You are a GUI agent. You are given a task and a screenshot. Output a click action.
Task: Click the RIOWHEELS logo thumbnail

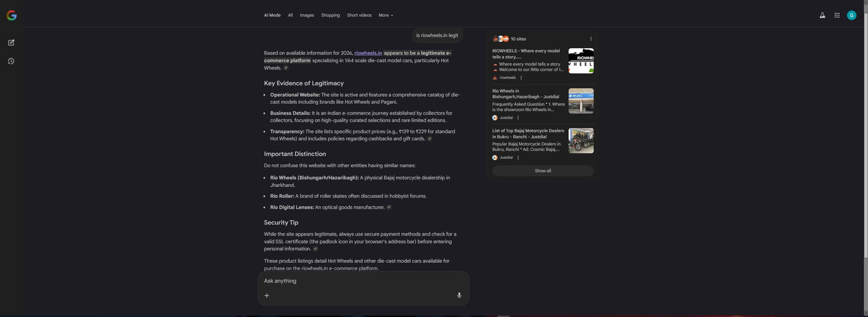pos(581,61)
